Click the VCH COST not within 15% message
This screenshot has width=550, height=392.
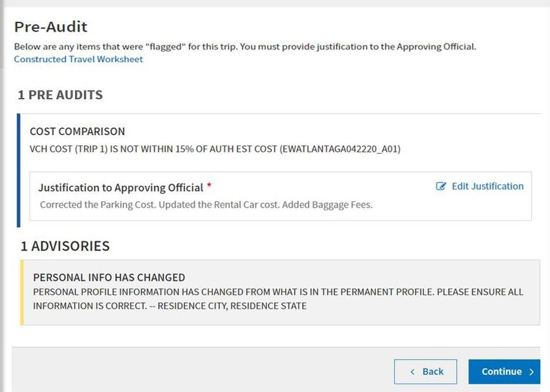[x=215, y=149]
